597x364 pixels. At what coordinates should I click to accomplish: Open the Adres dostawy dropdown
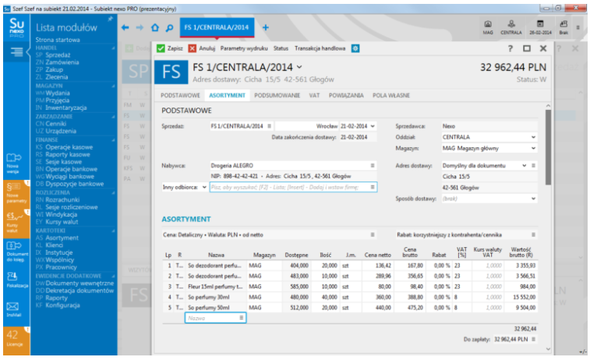click(525, 165)
